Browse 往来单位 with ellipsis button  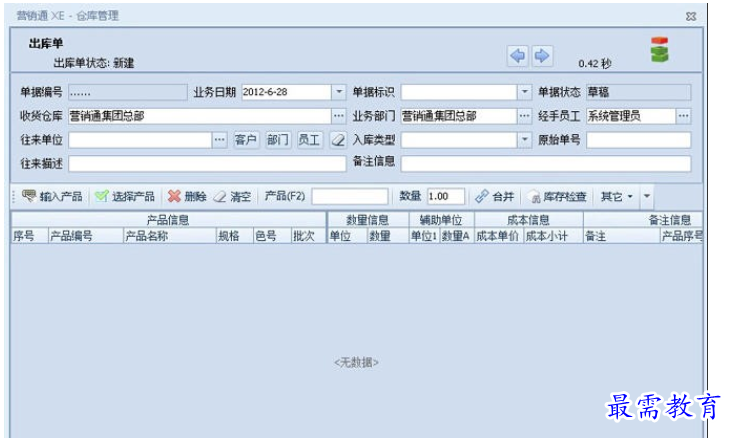219,140
